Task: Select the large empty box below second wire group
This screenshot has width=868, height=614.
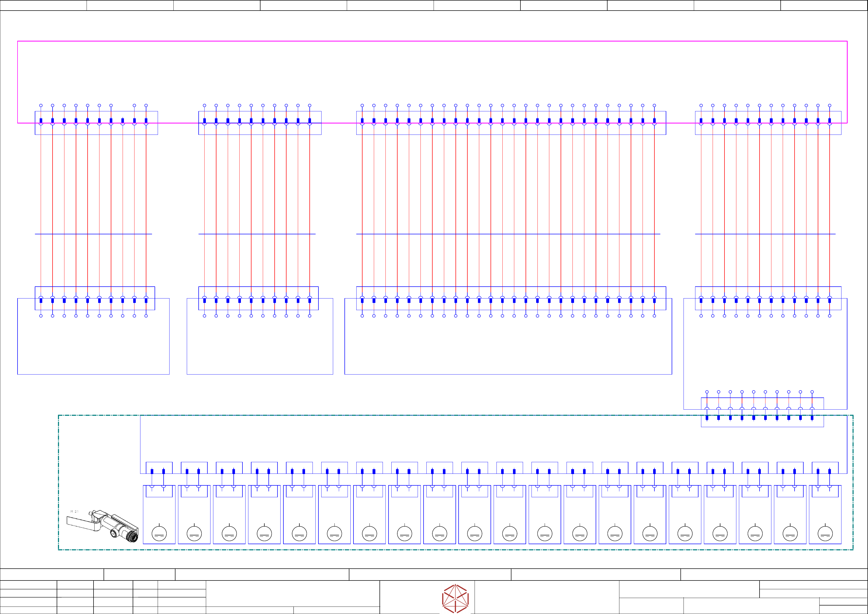Action: [260, 344]
